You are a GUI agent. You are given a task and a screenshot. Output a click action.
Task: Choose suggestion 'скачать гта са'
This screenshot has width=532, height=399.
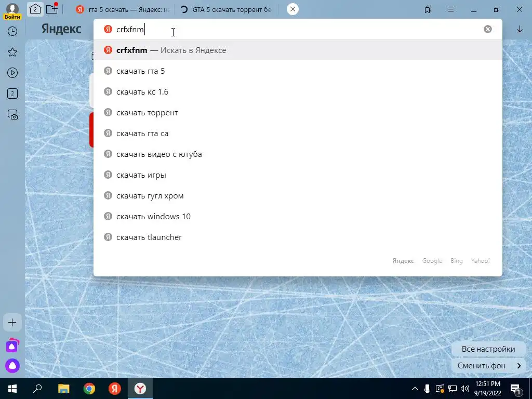pos(298,134)
